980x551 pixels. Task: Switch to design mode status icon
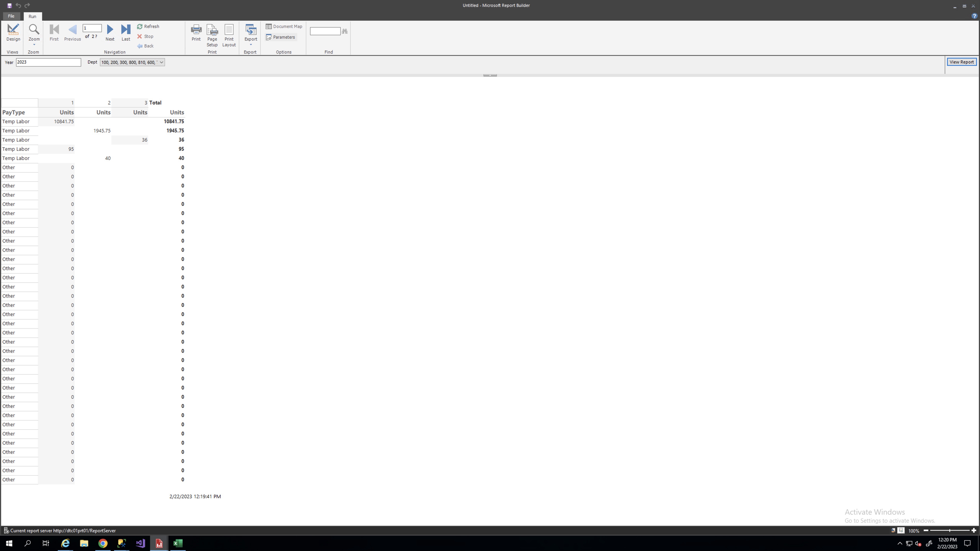click(x=893, y=531)
